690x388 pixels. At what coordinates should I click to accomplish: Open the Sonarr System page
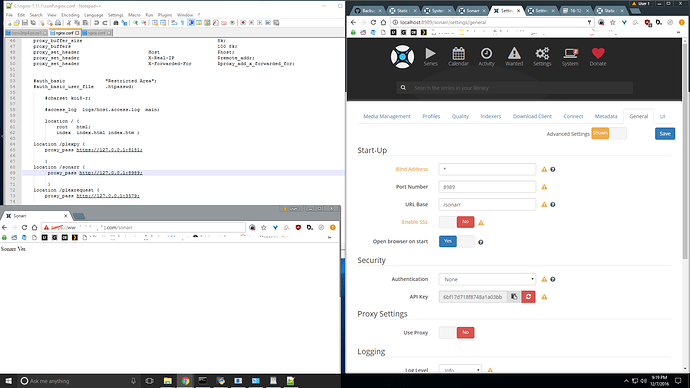(x=570, y=57)
